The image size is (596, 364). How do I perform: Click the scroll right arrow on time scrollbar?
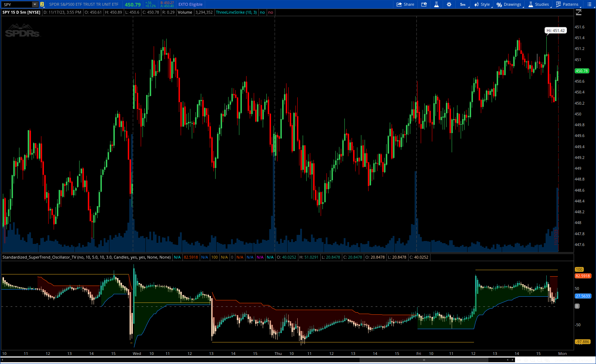click(x=513, y=360)
